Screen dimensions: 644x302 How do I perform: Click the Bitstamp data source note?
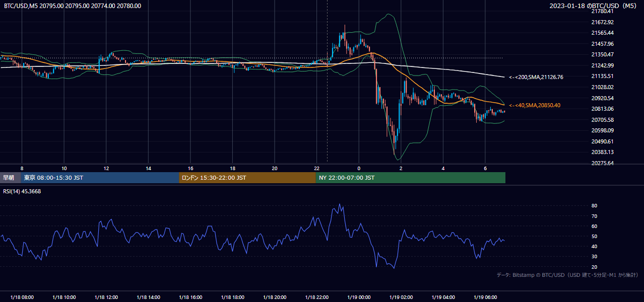pos(567,275)
